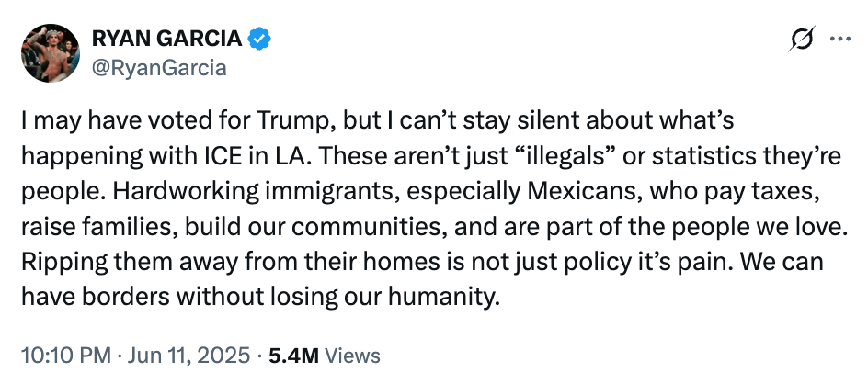The image size is (868, 384).
Task: Open Ryan Garcia's profile picture
Action: [x=51, y=53]
